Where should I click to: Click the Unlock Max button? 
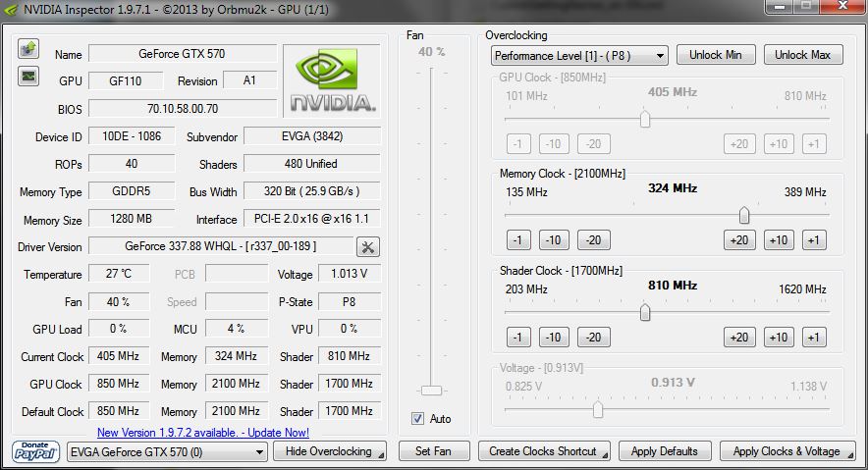pyautogui.click(x=803, y=55)
